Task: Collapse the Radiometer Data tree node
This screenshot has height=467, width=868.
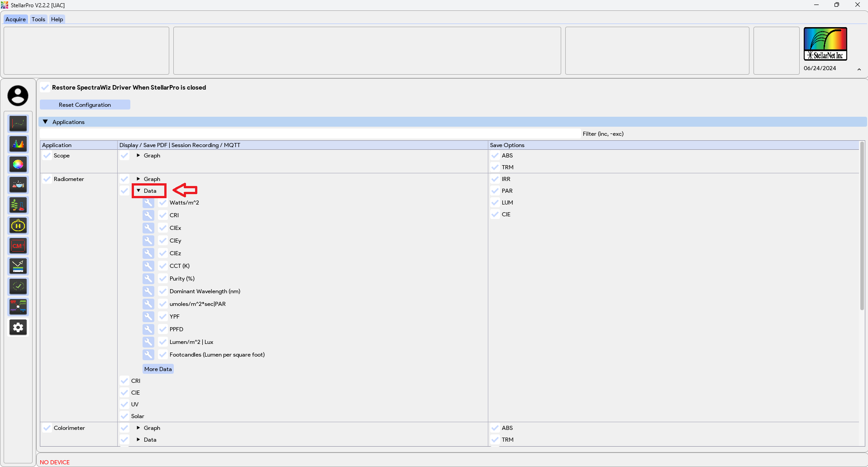Action: point(138,191)
